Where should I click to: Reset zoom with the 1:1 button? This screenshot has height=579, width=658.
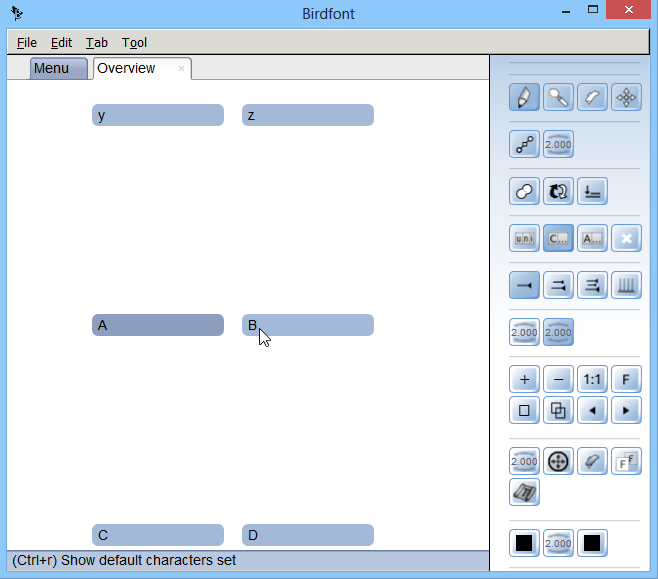click(x=592, y=379)
